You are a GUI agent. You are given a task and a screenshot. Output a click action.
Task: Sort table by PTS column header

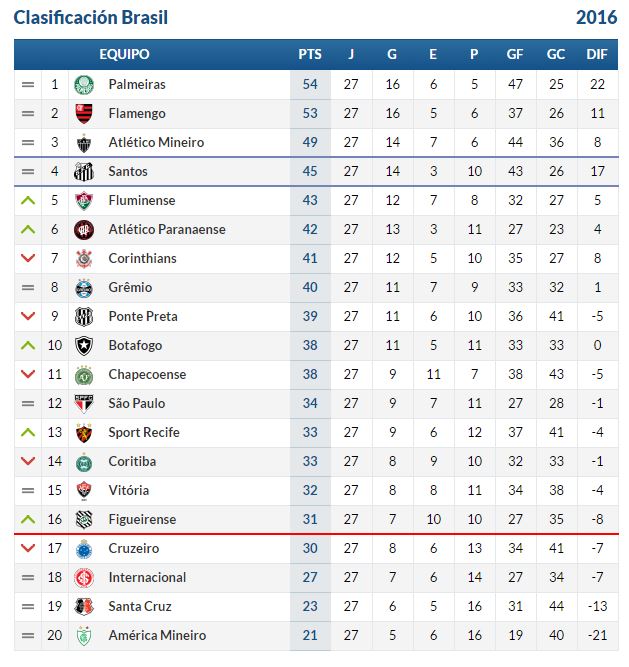click(x=310, y=54)
